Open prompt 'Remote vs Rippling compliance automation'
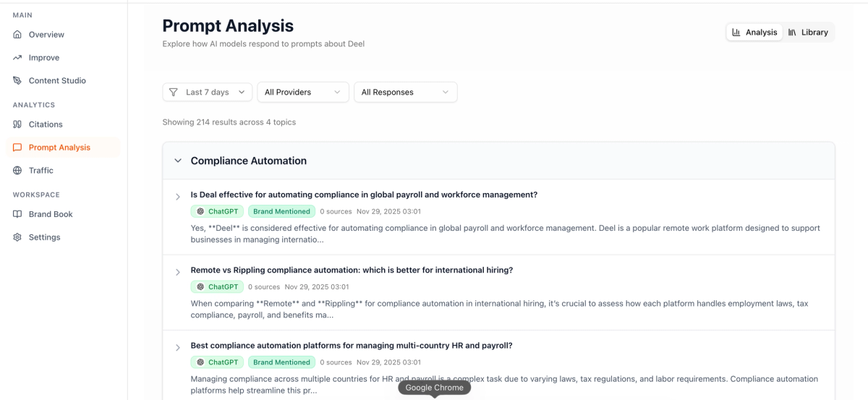 [x=352, y=270]
